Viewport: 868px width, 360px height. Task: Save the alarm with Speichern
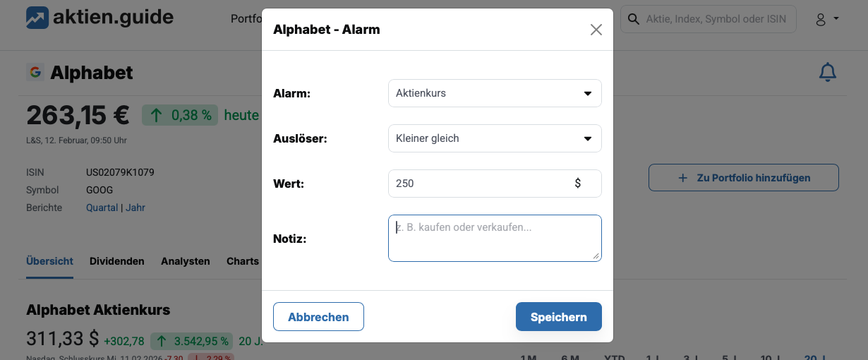click(558, 317)
